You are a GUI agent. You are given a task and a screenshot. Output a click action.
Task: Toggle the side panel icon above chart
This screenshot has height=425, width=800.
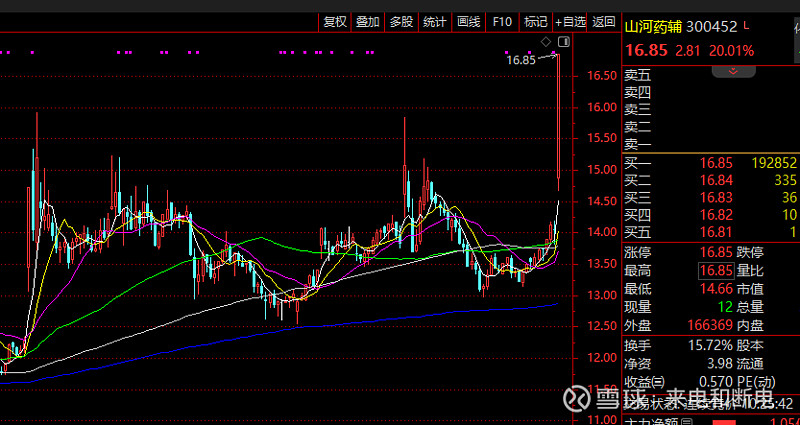pyautogui.click(x=563, y=42)
